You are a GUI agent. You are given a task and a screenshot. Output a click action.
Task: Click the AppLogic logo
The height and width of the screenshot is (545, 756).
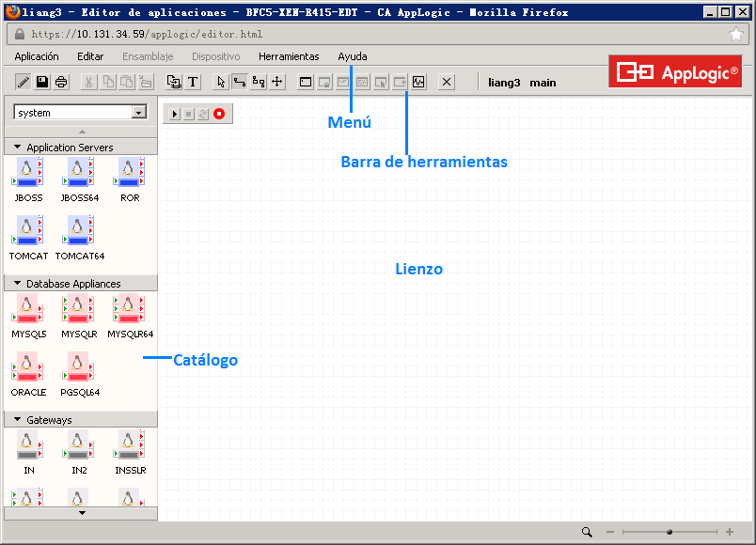coord(675,71)
